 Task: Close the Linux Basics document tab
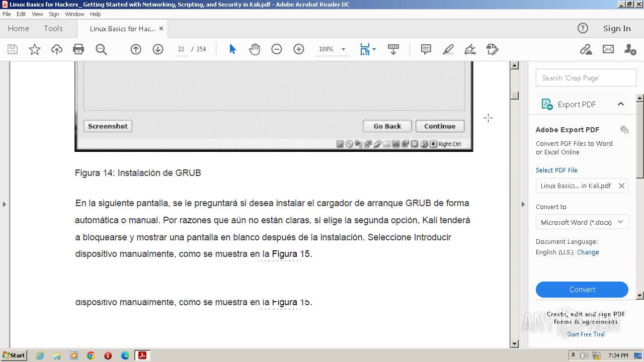click(162, 29)
